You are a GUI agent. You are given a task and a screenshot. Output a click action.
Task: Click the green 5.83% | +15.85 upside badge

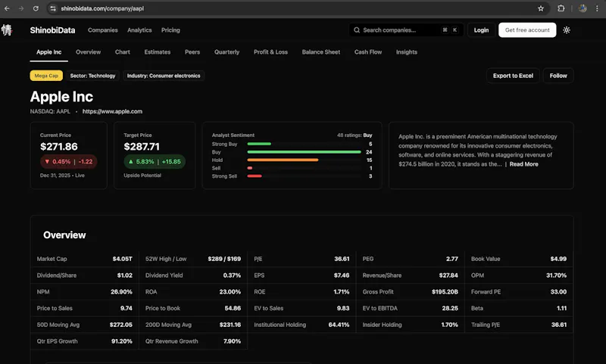(155, 162)
